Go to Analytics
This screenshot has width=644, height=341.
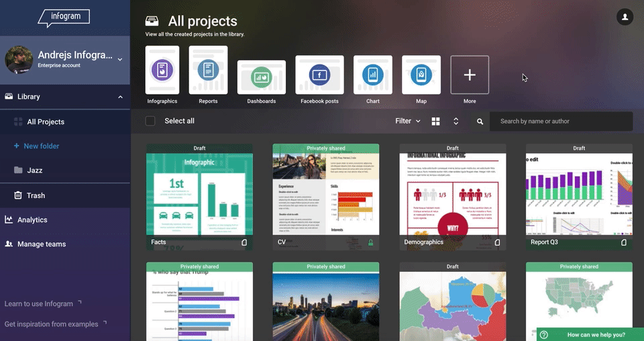pos(65,220)
